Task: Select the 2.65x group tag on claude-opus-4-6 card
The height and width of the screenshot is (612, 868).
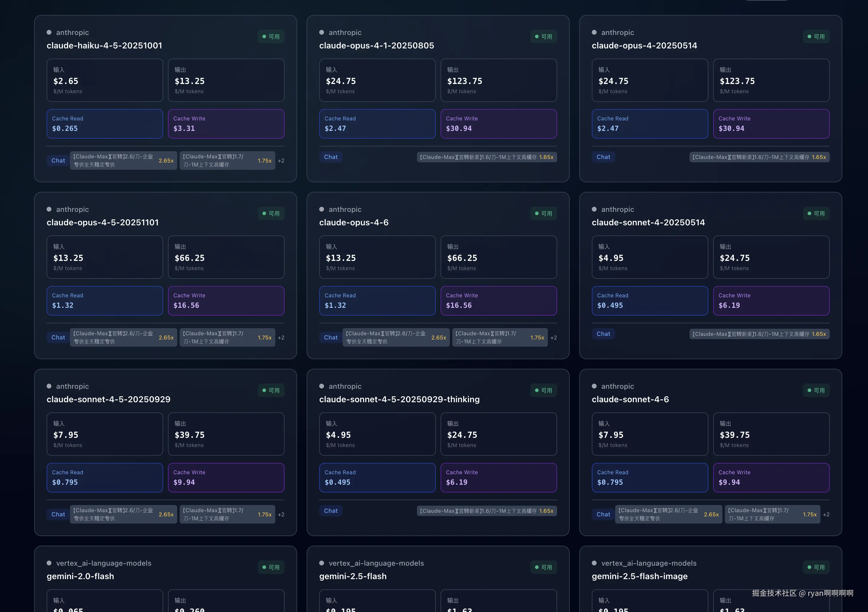Action: coord(396,338)
